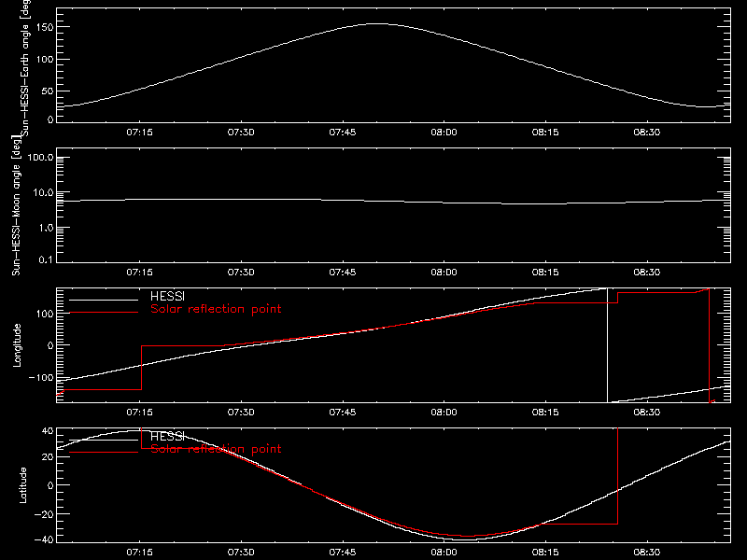This screenshot has width=747, height=560.
Task: Click 08:00 under the Longitude plot
Action: [x=444, y=413]
